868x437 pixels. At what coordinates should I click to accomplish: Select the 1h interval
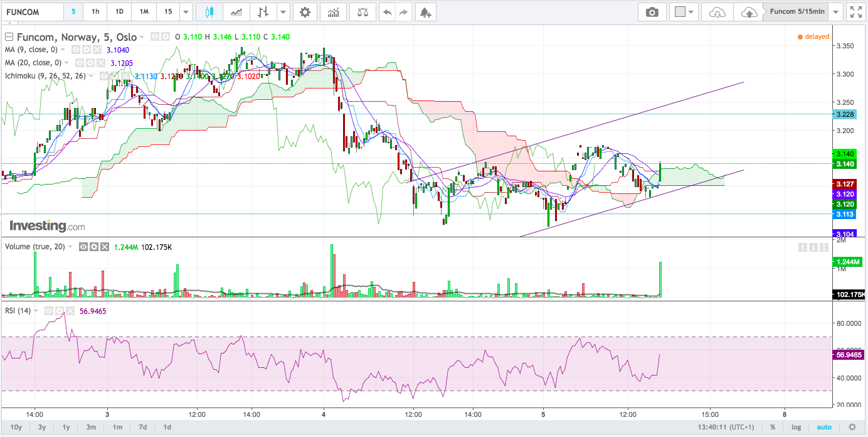coord(95,12)
